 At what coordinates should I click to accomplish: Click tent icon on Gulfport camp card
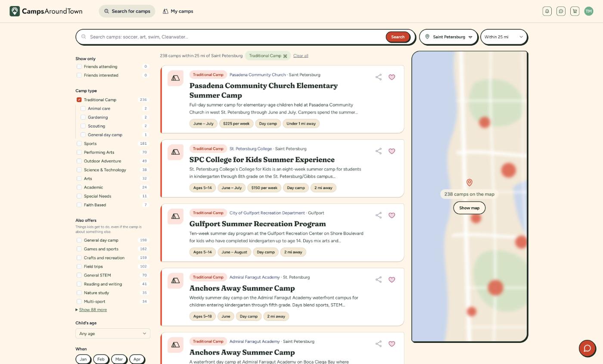click(175, 216)
